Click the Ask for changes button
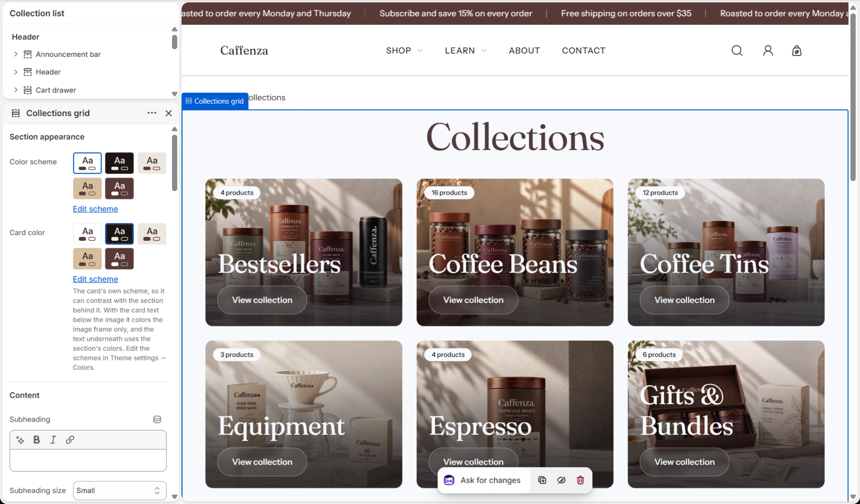This screenshot has height=504, width=860. 483,480
